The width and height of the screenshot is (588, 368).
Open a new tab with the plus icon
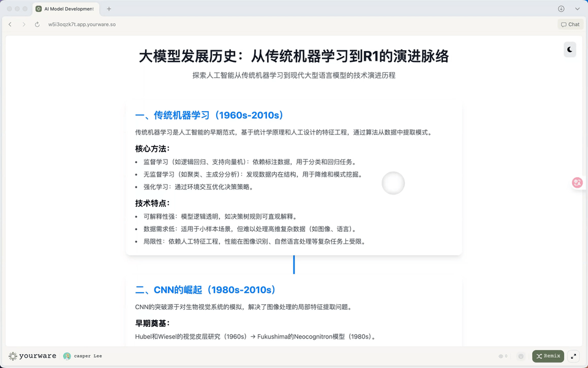(x=109, y=9)
